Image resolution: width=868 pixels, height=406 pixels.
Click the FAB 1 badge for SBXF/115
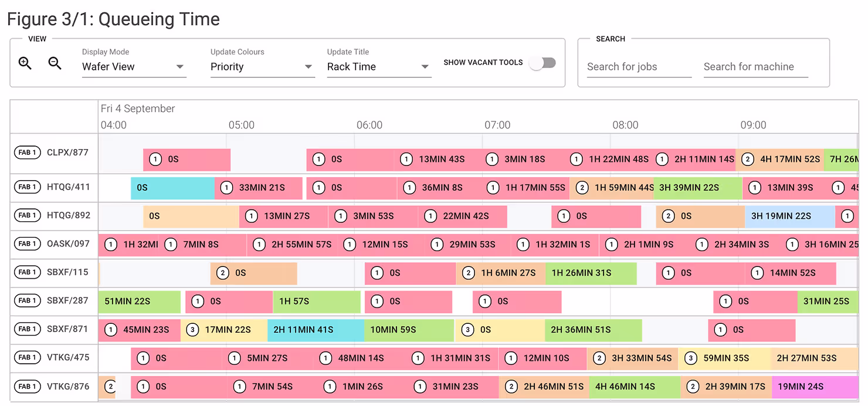28,272
